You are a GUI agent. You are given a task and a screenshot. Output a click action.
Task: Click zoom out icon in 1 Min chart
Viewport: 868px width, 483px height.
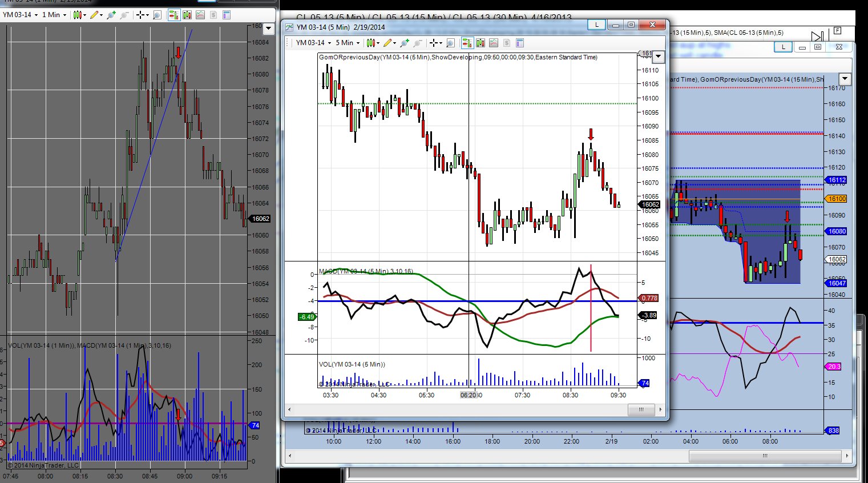(x=124, y=15)
